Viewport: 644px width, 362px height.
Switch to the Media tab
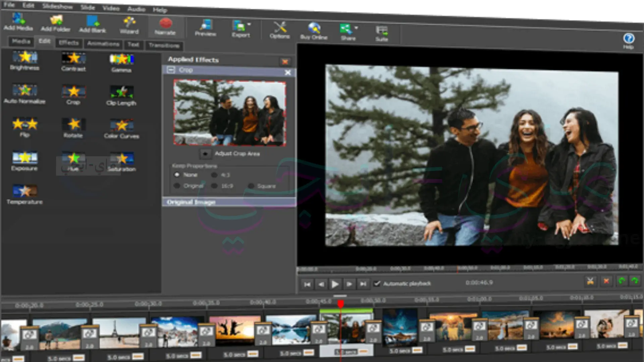21,41
